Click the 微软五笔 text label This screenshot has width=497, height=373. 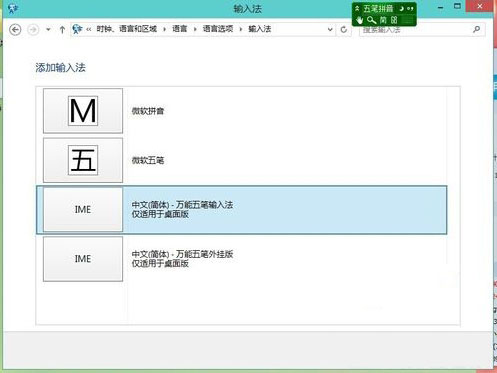148,160
